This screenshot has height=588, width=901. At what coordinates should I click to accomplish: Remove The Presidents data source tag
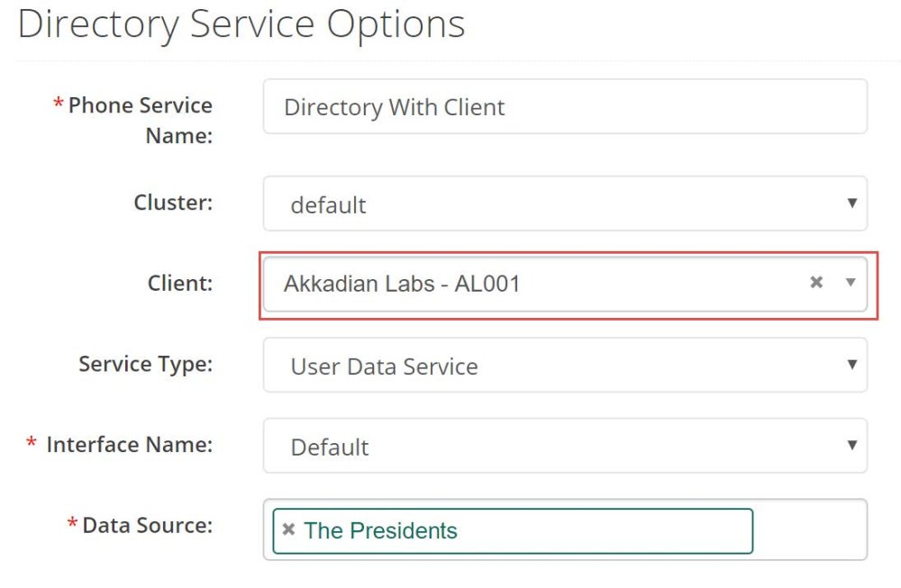[x=288, y=529]
